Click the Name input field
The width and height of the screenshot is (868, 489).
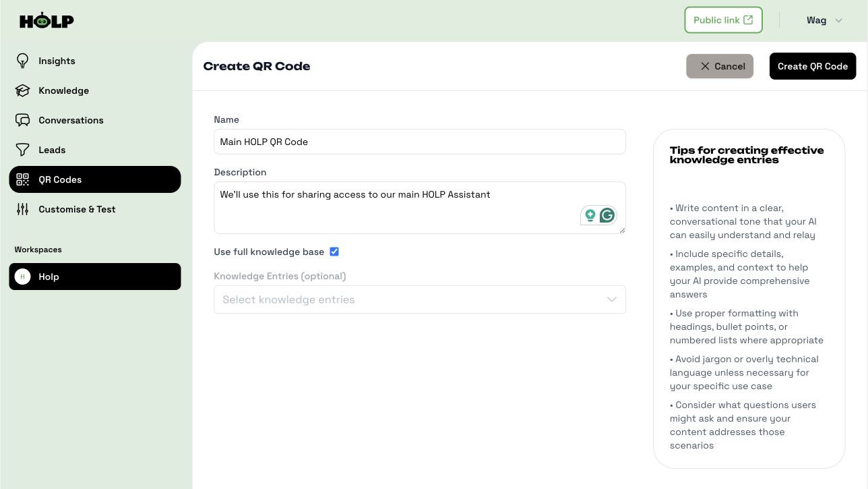coord(420,142)
